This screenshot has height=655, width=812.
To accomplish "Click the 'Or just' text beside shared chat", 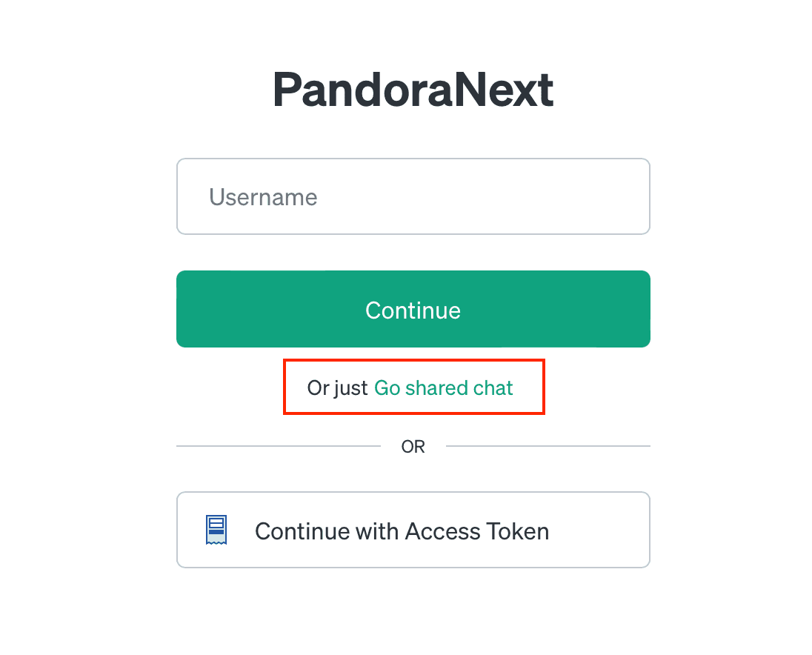I will [337, 388].
